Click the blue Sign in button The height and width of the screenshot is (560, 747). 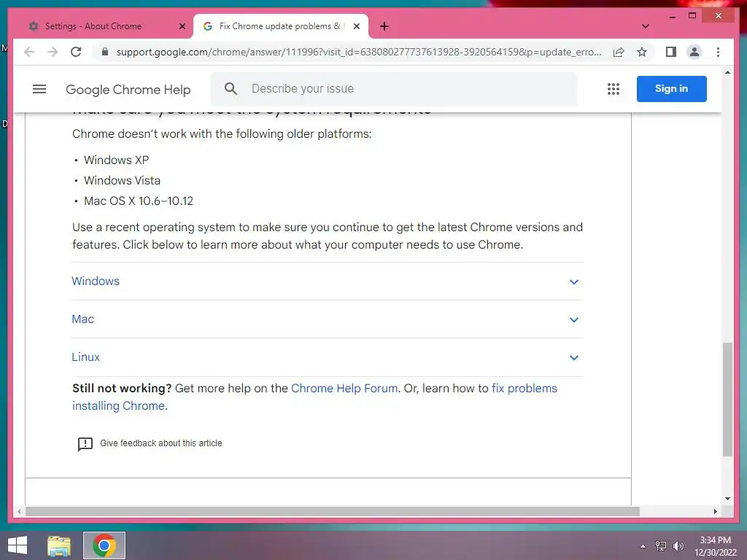pos(671,88)
